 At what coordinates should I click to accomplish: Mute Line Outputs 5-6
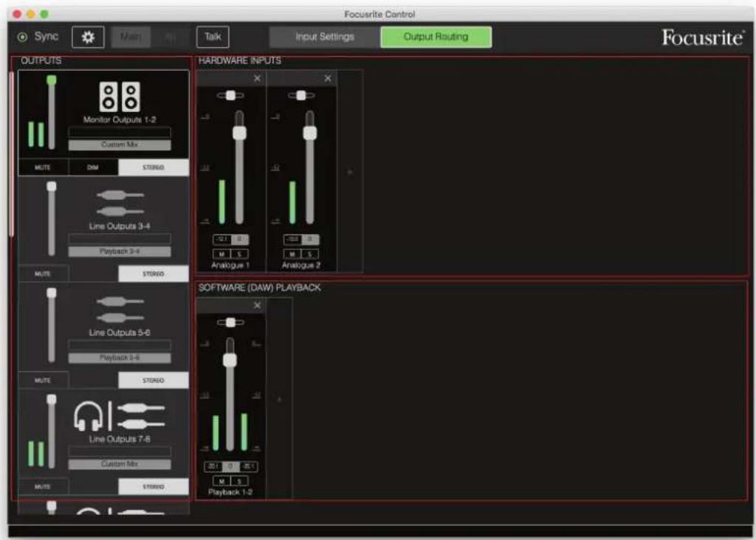click(x=43, y=380)
